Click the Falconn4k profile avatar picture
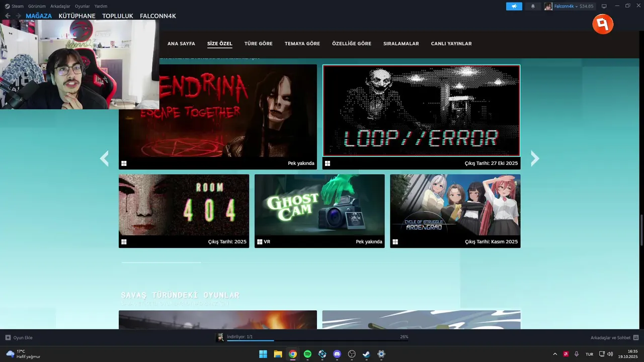644x362 pixels. [x=548, y=6]
